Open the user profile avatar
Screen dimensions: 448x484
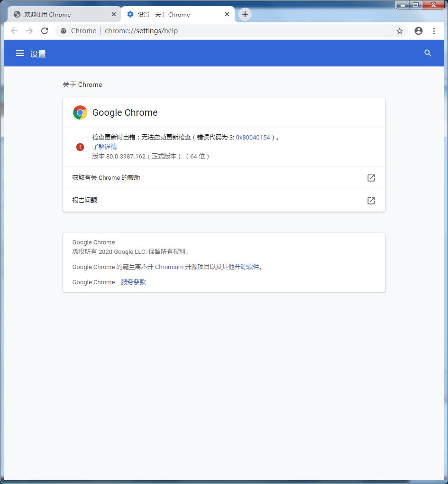point(419,31)
